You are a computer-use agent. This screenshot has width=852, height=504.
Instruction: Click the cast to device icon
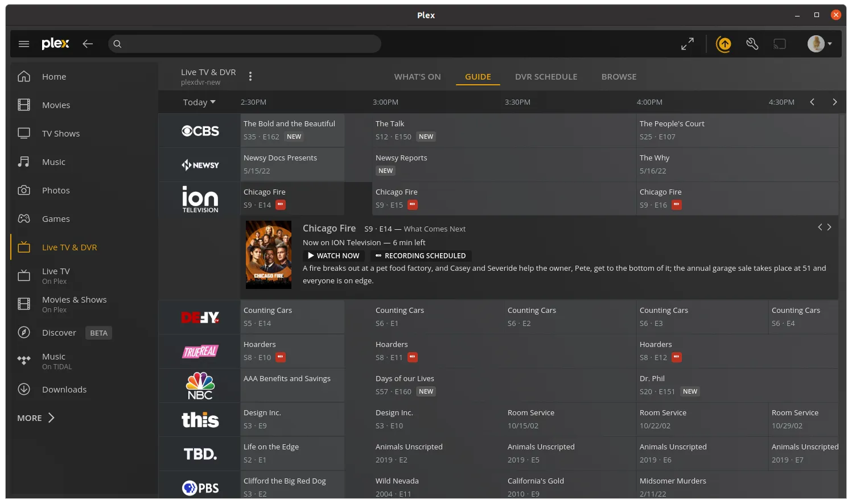(x=779, y=44)
